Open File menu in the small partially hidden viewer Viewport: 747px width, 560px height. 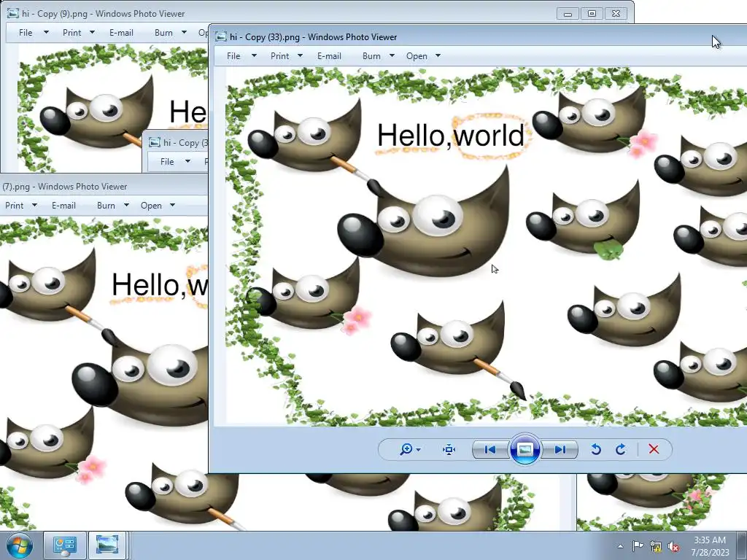167,162
